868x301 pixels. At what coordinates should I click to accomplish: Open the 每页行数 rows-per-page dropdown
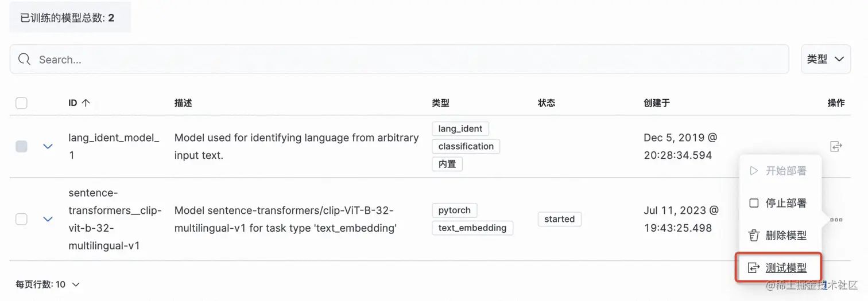click(x=48, y=284)
